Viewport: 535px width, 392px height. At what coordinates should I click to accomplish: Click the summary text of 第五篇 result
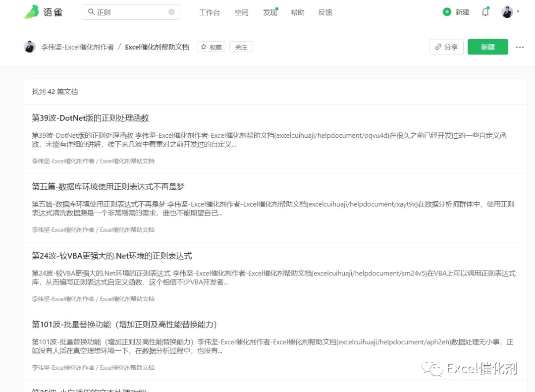[273, 209]
